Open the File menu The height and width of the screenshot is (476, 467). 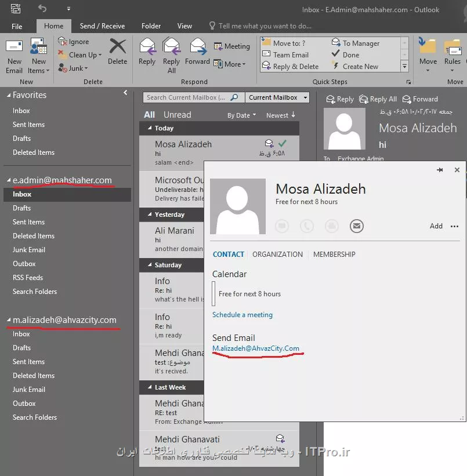click(17, 27)
